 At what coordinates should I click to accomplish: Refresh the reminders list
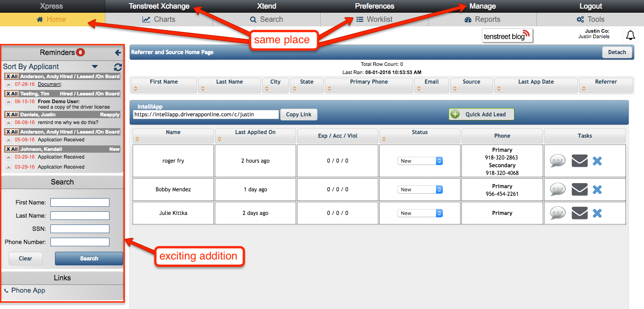118,67
